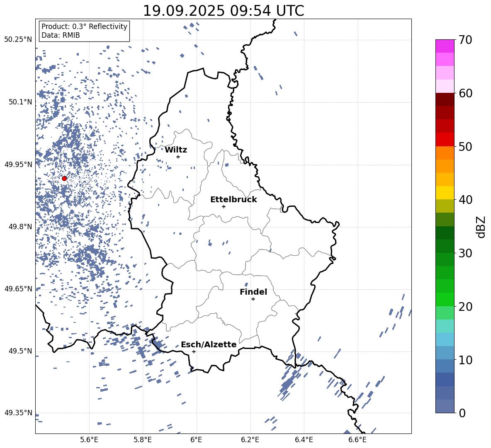Click the 10 tick on colorbar

click(x=465, y=360)
